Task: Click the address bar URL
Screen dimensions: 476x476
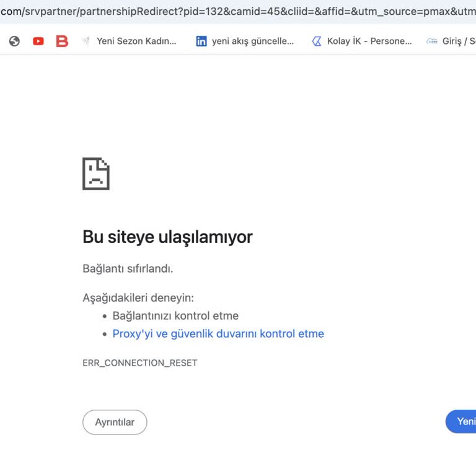Action: 238,12
